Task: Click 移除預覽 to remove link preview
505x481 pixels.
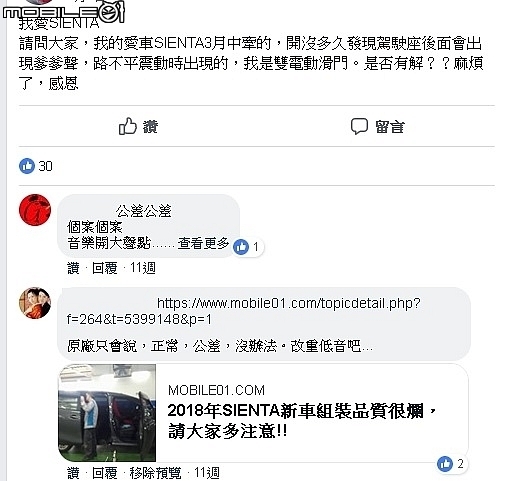Action: pyautogui.click(x=155, y=473)
